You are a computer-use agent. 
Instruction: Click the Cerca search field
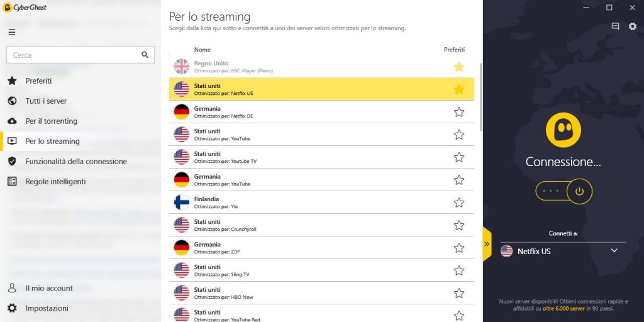pos(74,55)
